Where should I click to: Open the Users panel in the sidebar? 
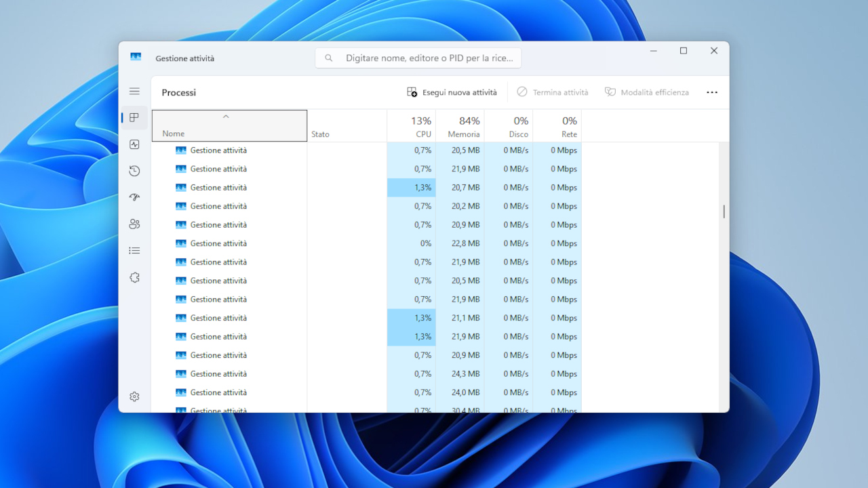tap(134, 224)
